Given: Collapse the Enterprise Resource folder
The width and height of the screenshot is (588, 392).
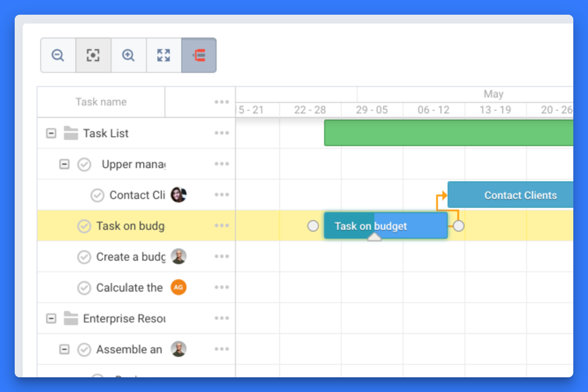Looking at the screenshot, I should point(51,318).
